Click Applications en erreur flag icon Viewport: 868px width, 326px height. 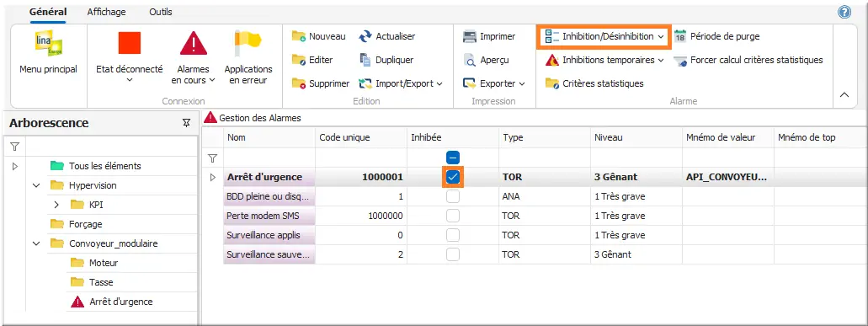pos(248,43)
